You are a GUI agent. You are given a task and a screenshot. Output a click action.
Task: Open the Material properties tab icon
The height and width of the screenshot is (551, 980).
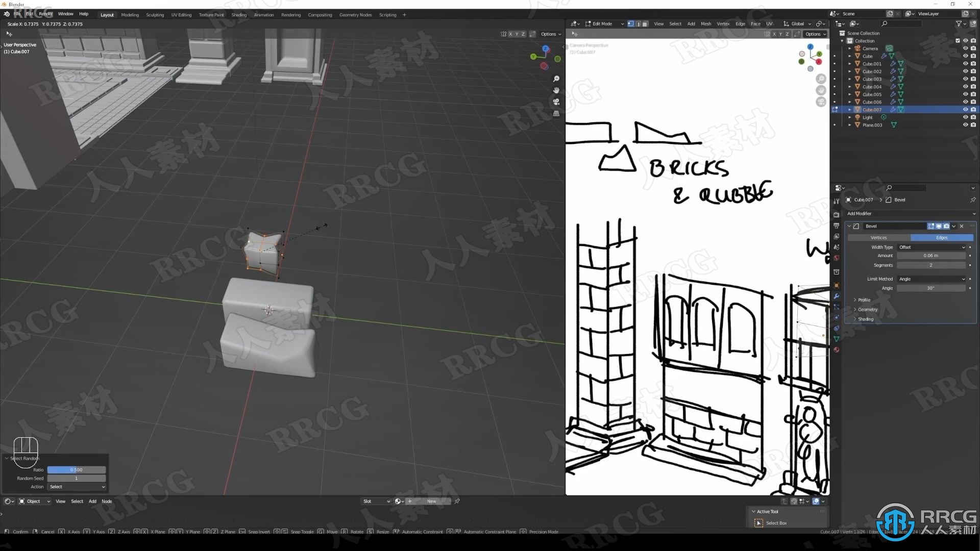tap(836, 349)
